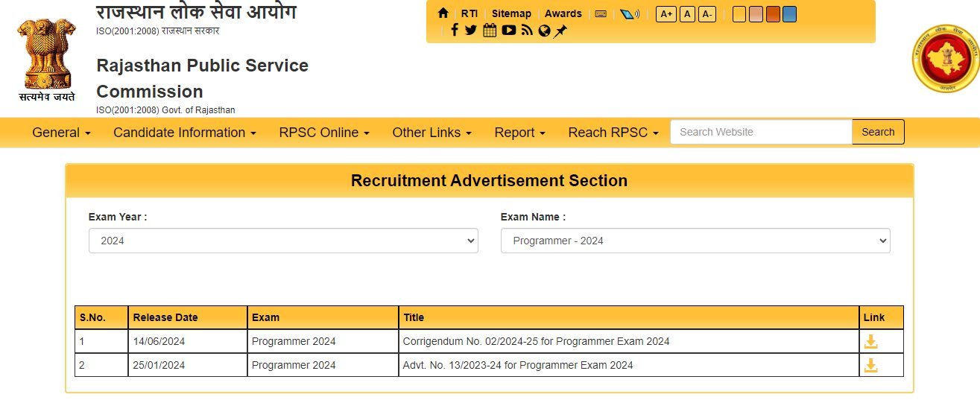
Task: Go to home via the house icon
Action: pyautogui.click(x=443, y=13)
